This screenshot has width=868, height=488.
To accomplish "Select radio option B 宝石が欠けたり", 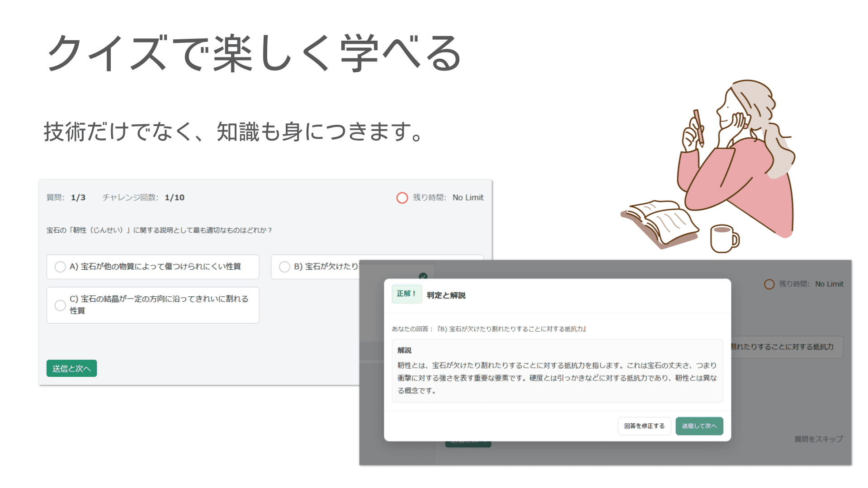I will click(284, 267).
